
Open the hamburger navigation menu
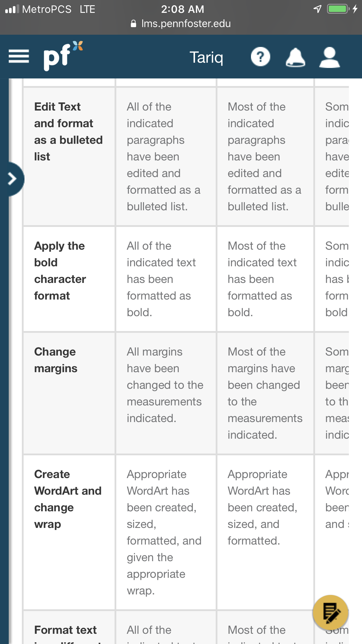pyautogui.click(x=19, y=56)
